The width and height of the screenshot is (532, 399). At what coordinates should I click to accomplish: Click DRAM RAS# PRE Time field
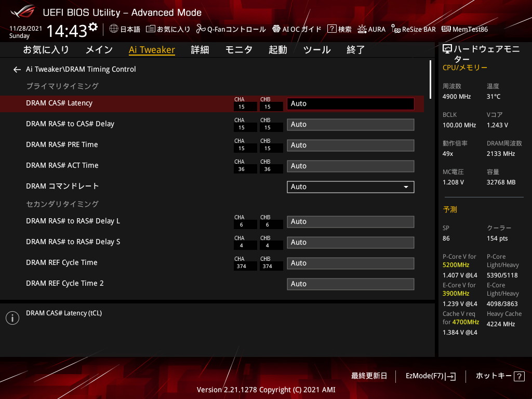click(351, 145)
